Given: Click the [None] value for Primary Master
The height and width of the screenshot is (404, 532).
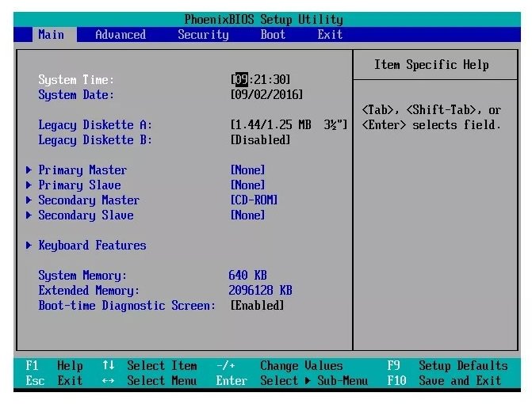Looking at the screenshot, I should 247,170.
